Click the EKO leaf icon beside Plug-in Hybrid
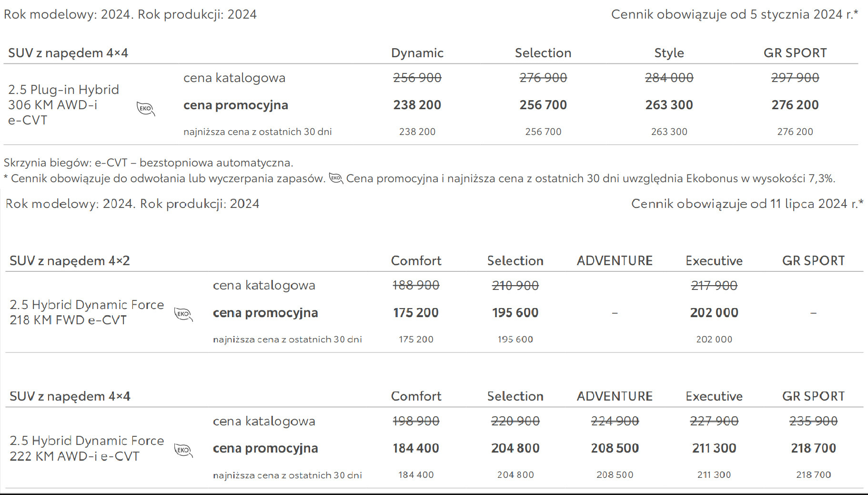The width and height of the screenshot is (868, 495). [145, 109]
